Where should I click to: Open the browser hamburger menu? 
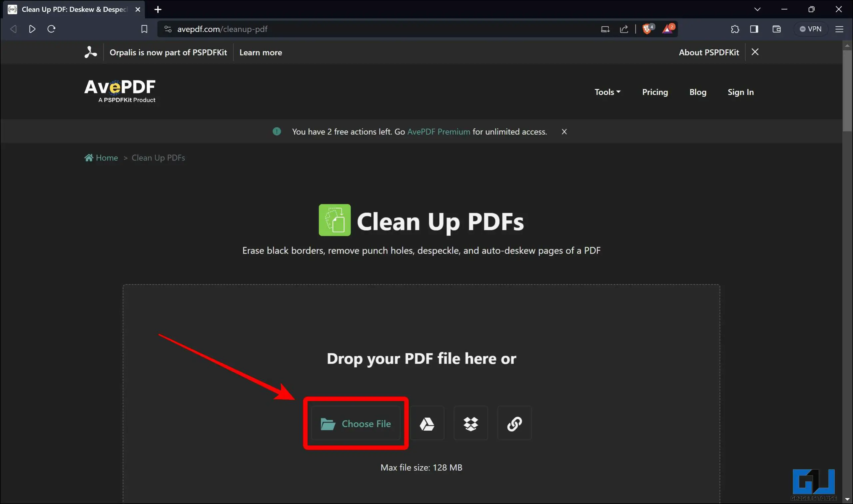point(839,29)
